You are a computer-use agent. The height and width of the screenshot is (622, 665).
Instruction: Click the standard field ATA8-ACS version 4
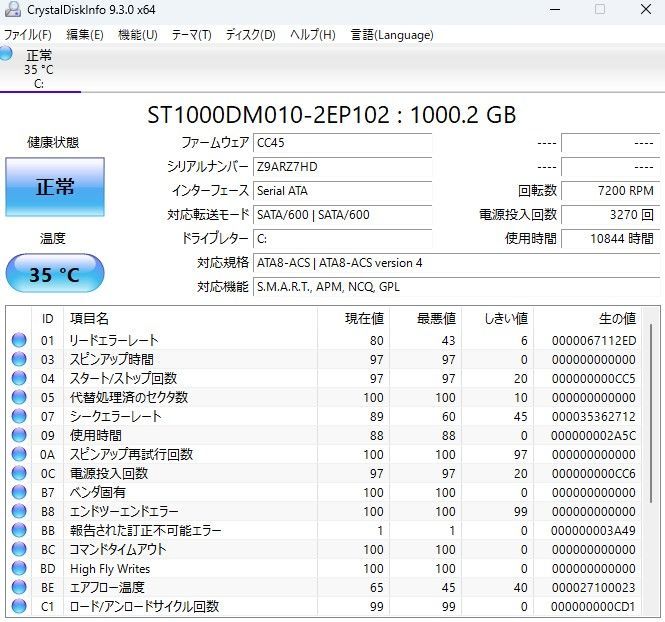456,263
